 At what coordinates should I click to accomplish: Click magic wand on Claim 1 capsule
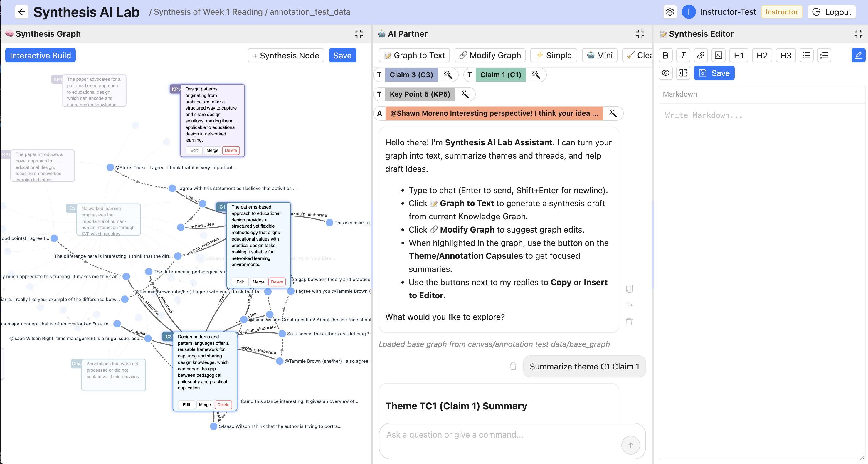[x=536, y=75]
